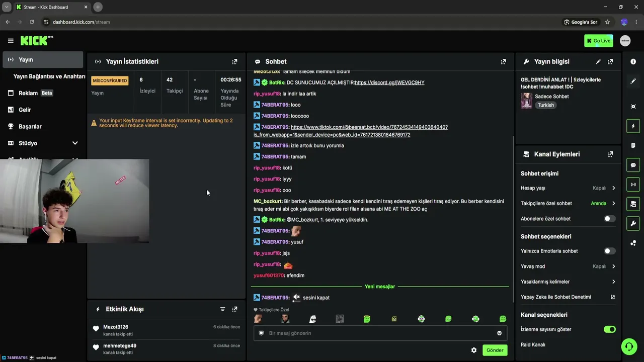Click Google'a Sor in address bar
The image size is (644, 362).
pyautogui.click(x=581, y=22)
